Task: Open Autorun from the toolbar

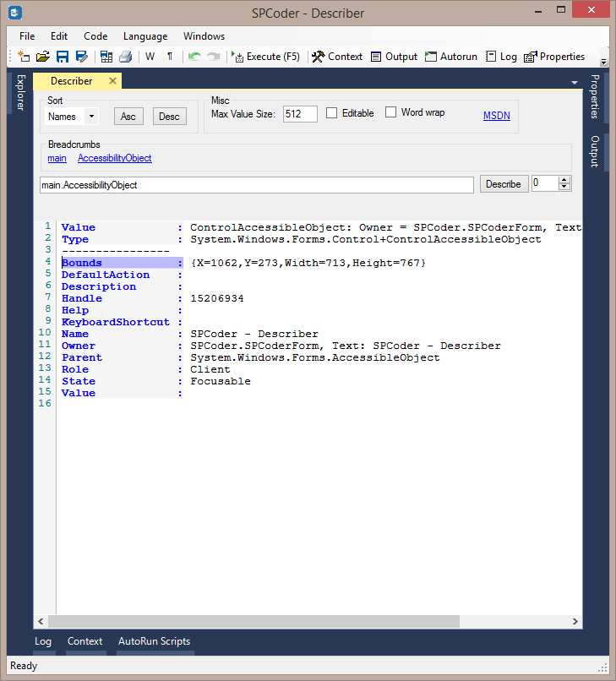Action: [x=451, y=57]
